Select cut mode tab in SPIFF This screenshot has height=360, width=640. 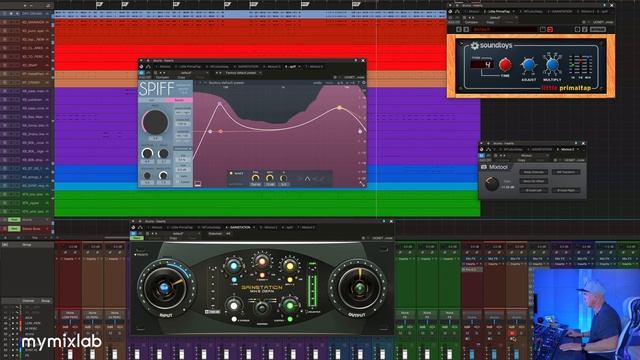pos(152,100)
